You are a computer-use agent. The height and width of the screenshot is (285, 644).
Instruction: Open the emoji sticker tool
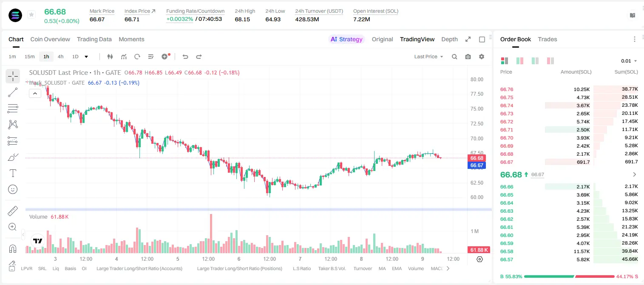[x=13, y=189]
